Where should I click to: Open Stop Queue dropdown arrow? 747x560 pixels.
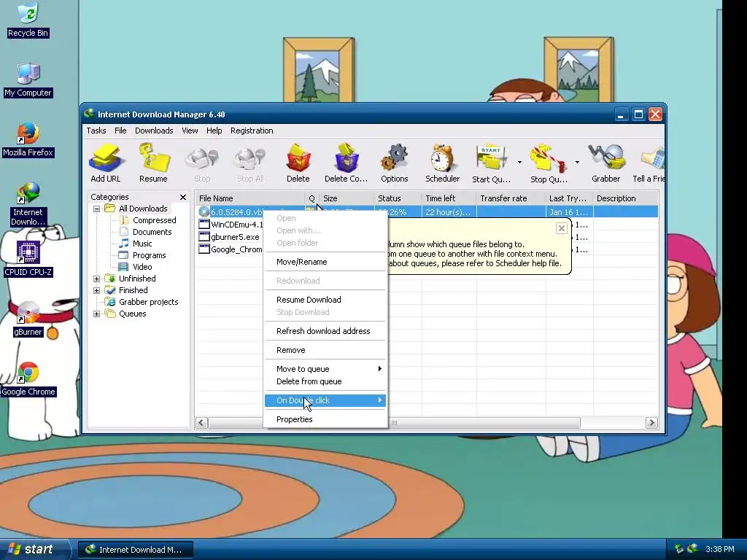577,163
